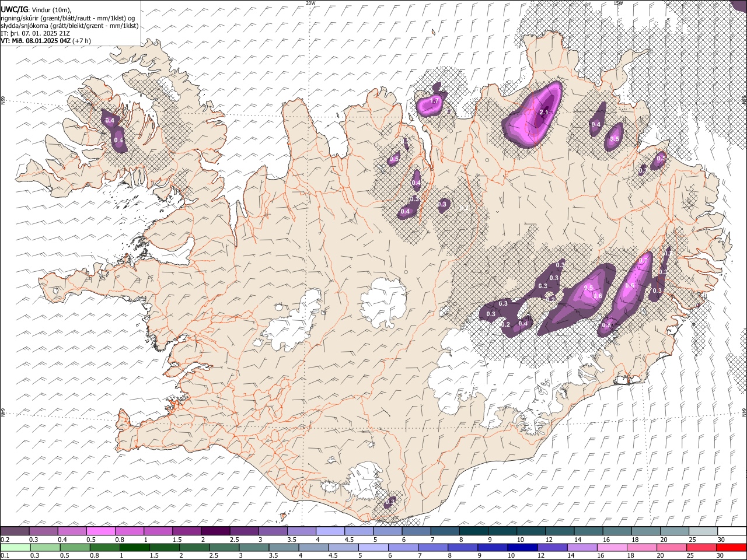Image resolution: width=747 pixels, height=560 pixels.
Task: Click the 20W longitude label
Action: pyautogui.click(x=310, y=3)
